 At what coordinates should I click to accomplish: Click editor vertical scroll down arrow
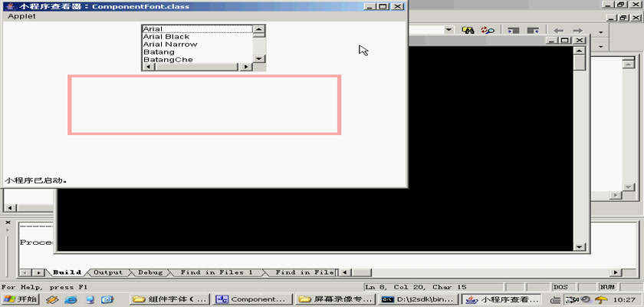pos(629,187)
